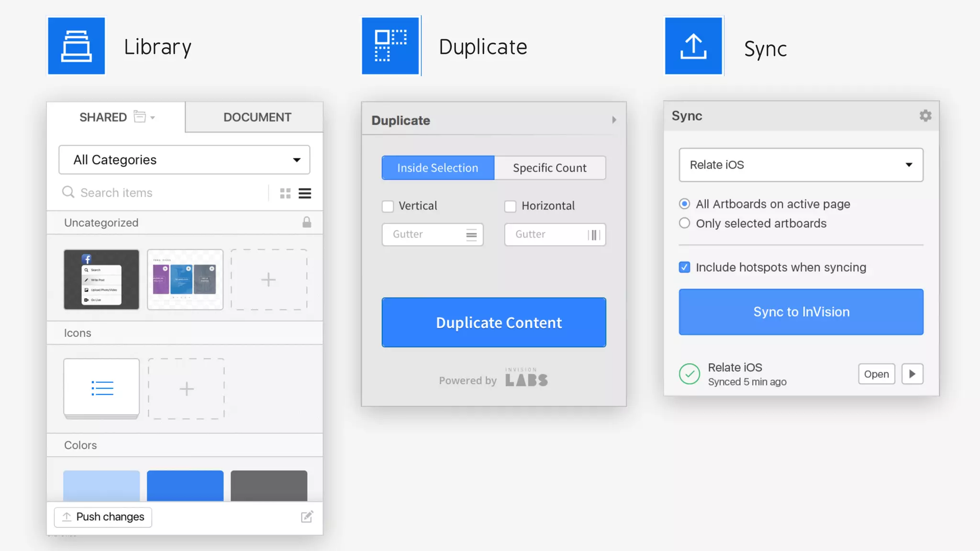Click the blue Duplicate plugin icon
This screenshot has height=551, width=980.
[390, 46]
